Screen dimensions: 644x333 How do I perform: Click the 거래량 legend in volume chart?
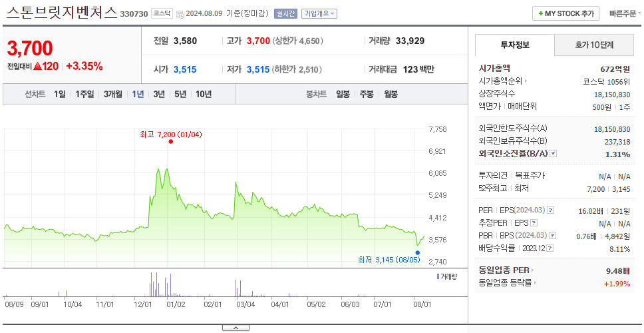coord(447,276)
